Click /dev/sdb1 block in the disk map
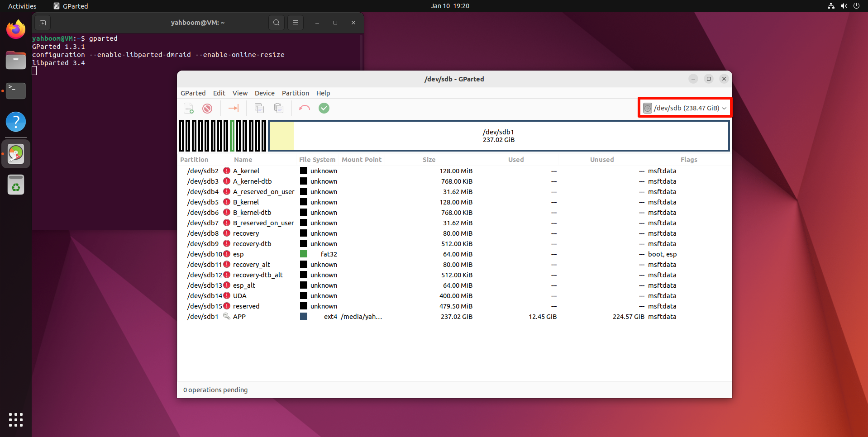This screenshot has width=868, height=437. click(x=498, y=136)
